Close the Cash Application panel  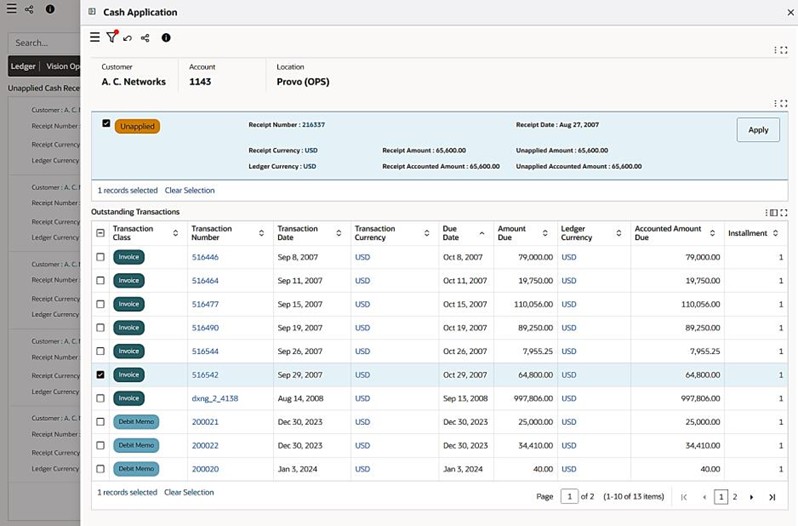(x=790, y=13)
